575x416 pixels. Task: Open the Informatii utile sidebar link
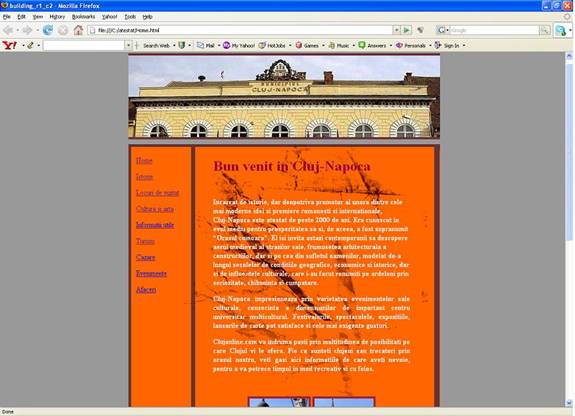pyautogui.click(x=155, y=225)
